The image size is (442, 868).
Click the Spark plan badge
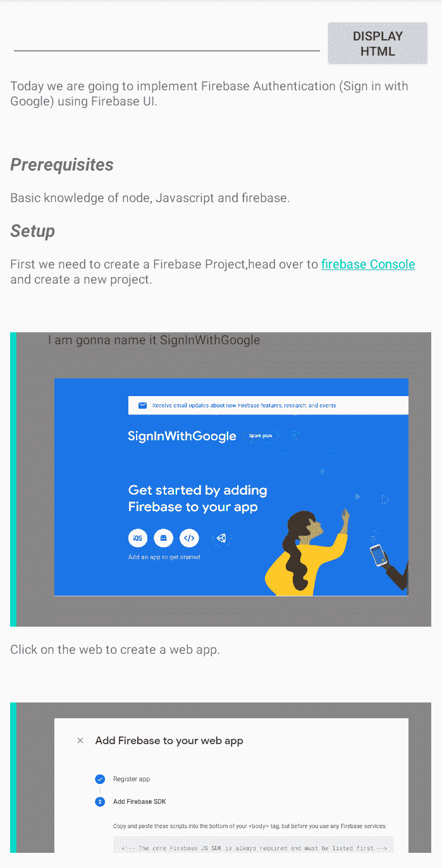tap(261, 436)
